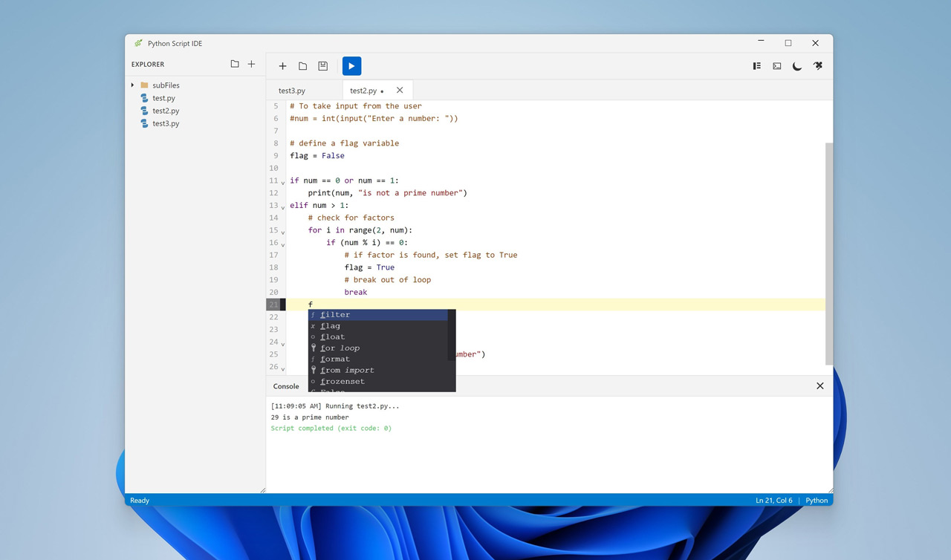Viewport: 951px width, 560px height.
Task: Expand the subFiles folder arrow
Action: [133, 85]
